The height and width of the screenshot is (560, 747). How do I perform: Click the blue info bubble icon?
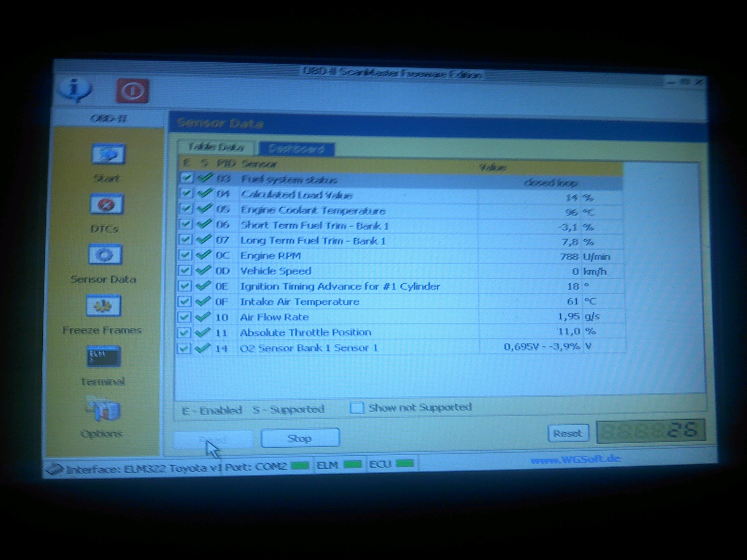tap(75, 90)
